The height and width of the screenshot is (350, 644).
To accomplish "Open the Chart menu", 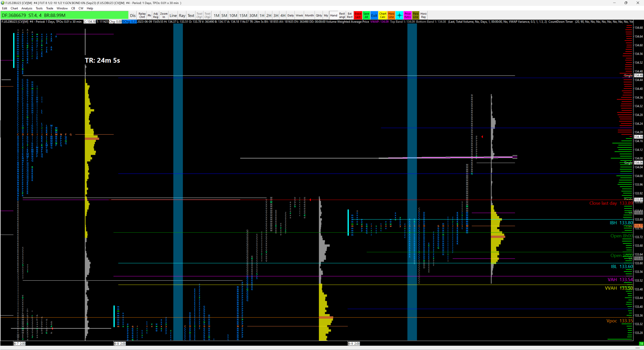I will point(14,8).
